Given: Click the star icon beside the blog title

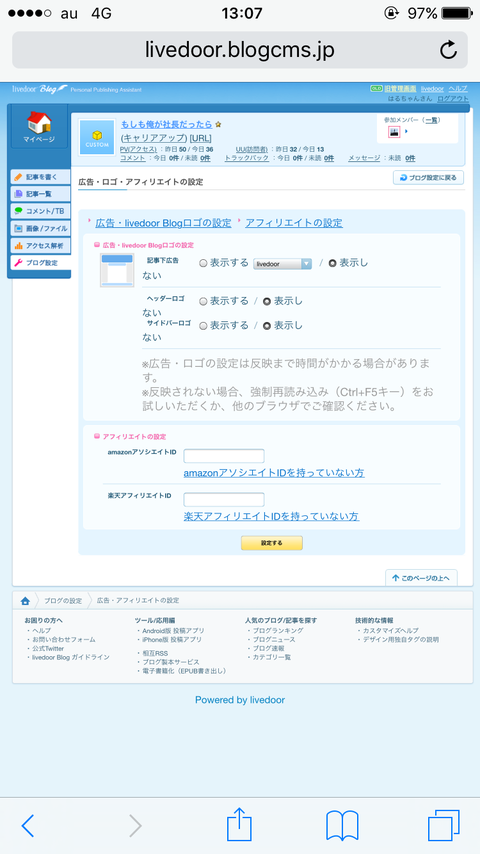Looking at the screenshot, I should [218, 124].
